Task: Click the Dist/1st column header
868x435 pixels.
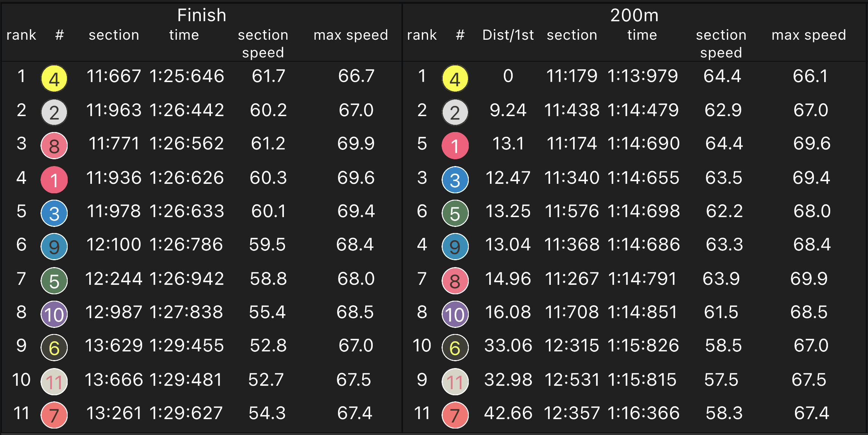Action: pyautogui.click(x=508, y=35)
